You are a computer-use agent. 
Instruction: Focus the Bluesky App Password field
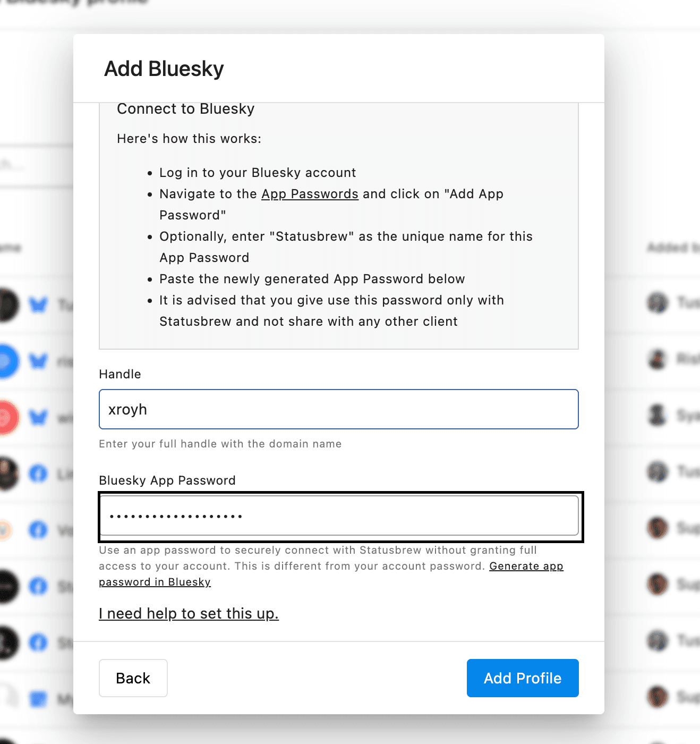338,515
